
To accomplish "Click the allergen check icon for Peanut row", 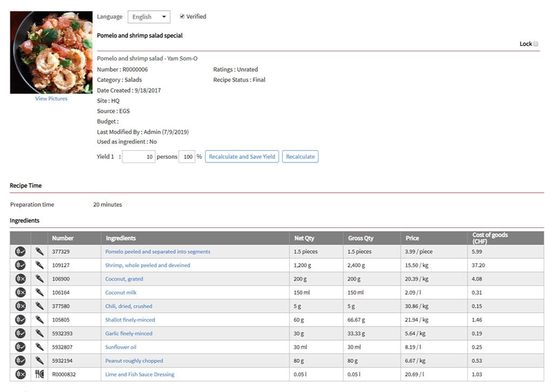I will tap(21, 361).
